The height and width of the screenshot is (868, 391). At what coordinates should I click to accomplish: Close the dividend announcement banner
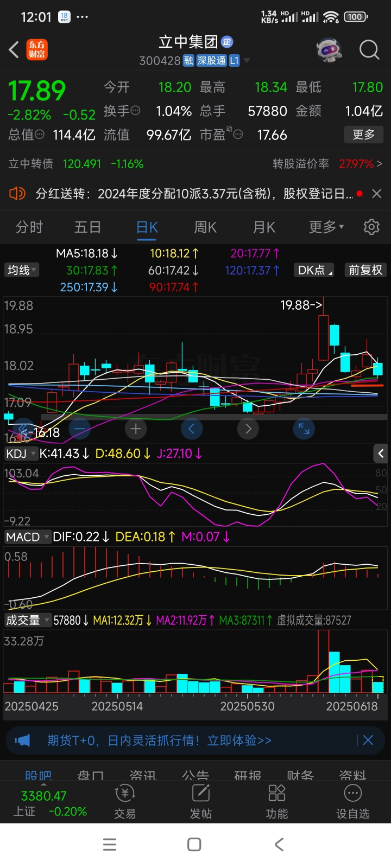(377, 194)
